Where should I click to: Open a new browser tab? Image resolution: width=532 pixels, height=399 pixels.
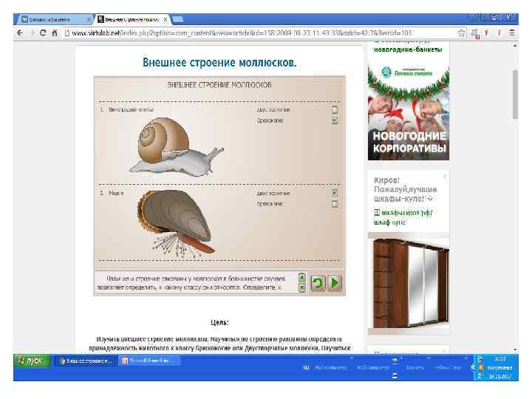click(x=178, y=19)
